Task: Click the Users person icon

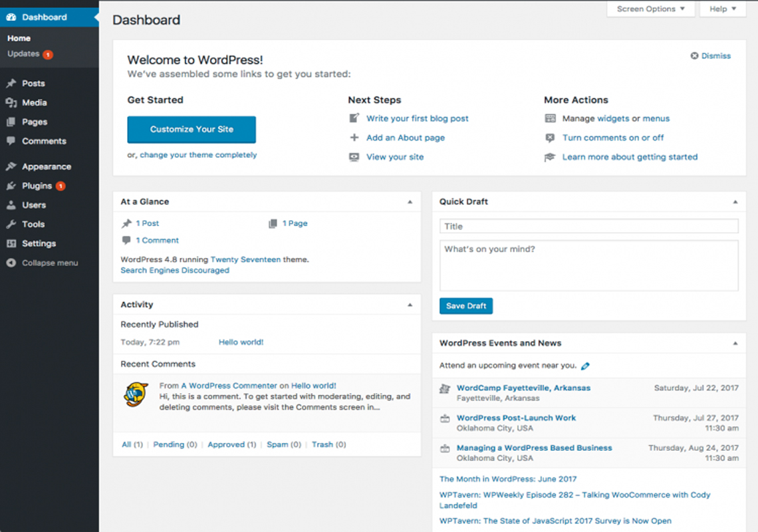Action: [x=11, y=205]
